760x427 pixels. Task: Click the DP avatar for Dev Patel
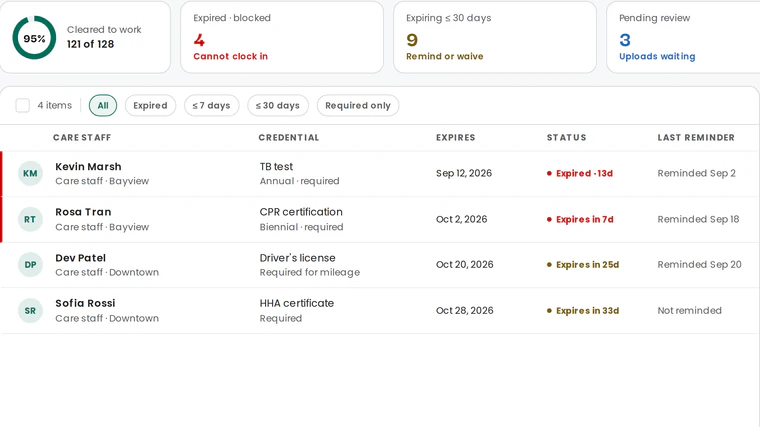pyautogui.click(x=30, y=265)
